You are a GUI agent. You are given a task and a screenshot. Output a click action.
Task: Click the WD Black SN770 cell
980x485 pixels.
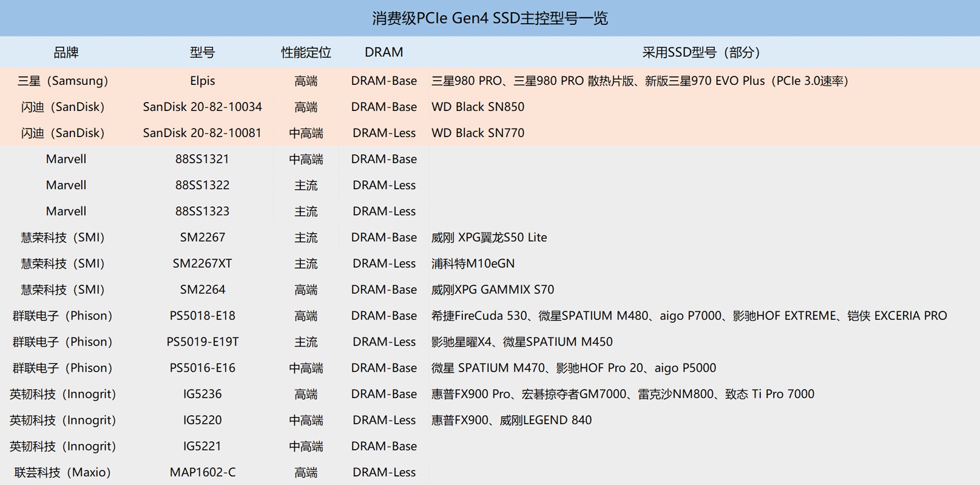[478, 133]
